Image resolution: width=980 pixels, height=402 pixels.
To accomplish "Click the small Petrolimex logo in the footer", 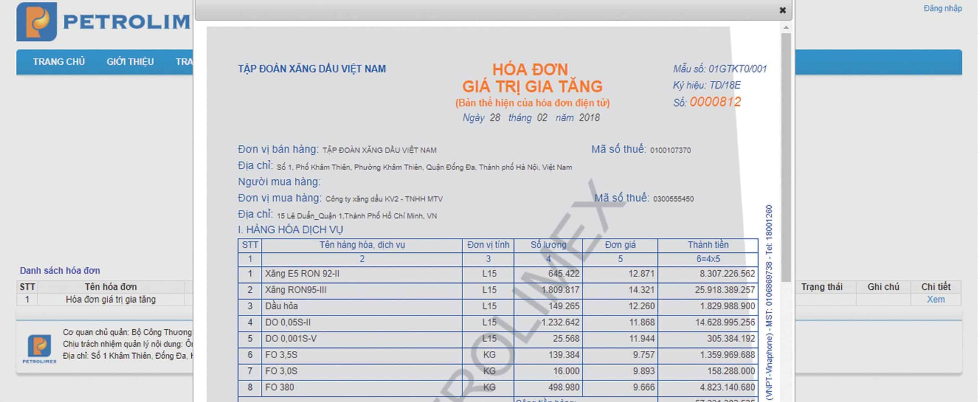I will [x=40, y=349].
